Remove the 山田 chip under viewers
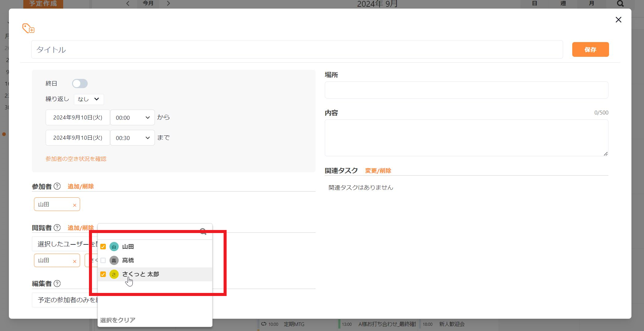 (x=75, y=261)
